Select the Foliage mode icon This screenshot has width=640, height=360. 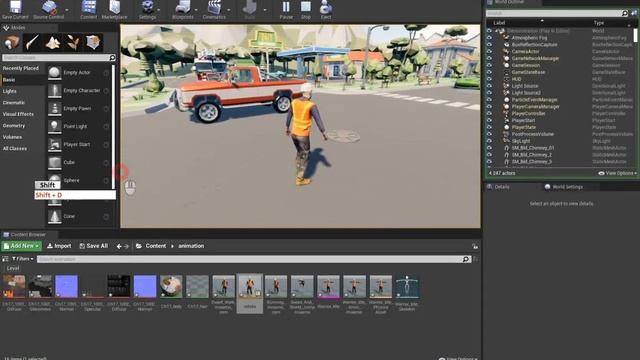pos(73,42)
